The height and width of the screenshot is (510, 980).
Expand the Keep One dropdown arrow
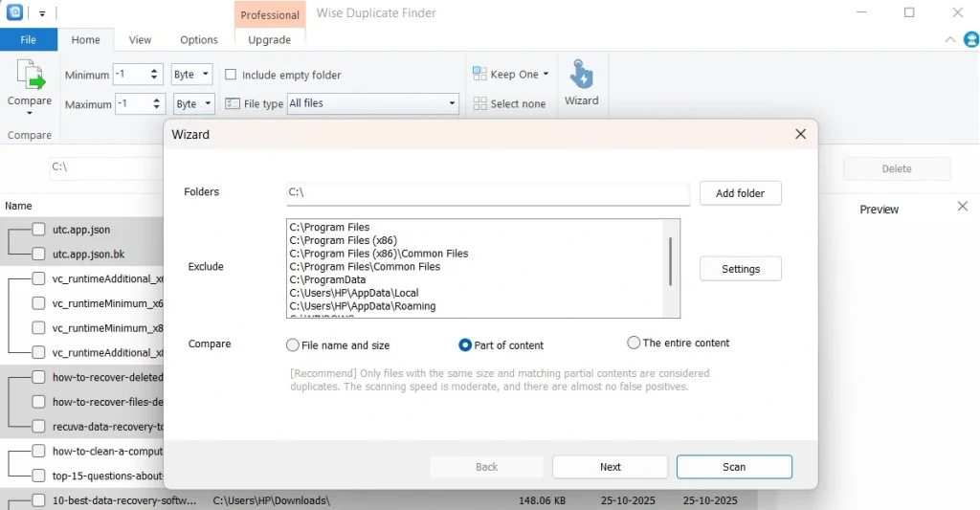(546, 74)
